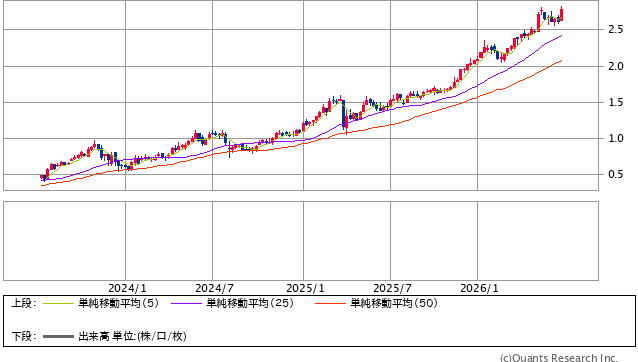Click the red 50-period moving average legend line

(330, 303)
